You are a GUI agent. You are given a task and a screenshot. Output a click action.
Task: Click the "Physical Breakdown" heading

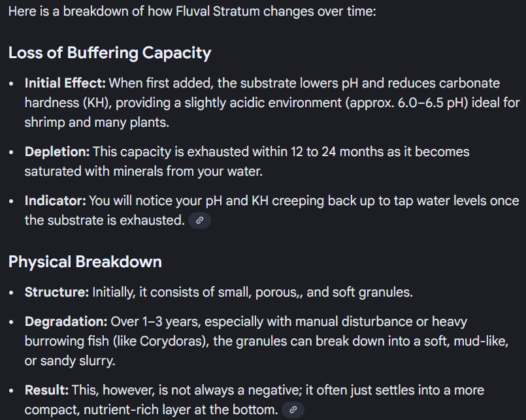[x=85, y=262]
